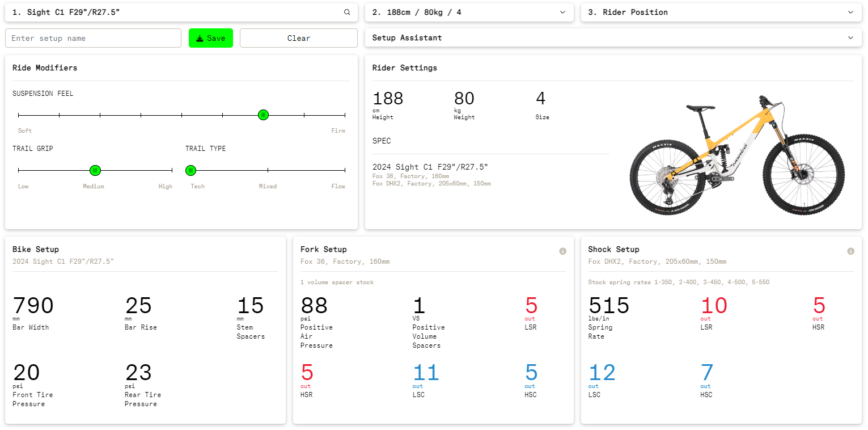Click the Trail Type slider handle
Viewport: 868px width, 430px height.
point(191,170)
